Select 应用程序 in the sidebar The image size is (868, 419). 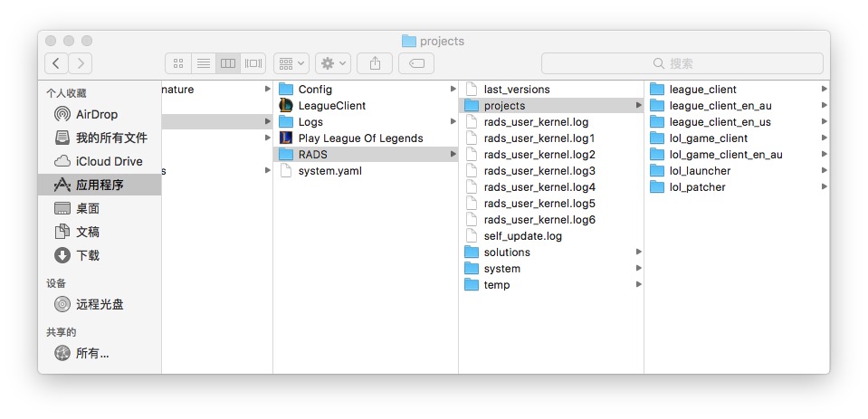click(x=100, y=185)
